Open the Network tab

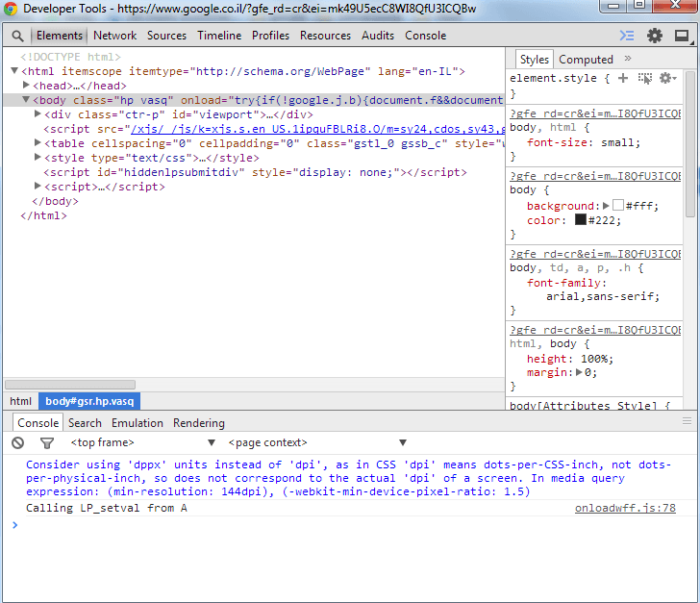coord(114,36)
